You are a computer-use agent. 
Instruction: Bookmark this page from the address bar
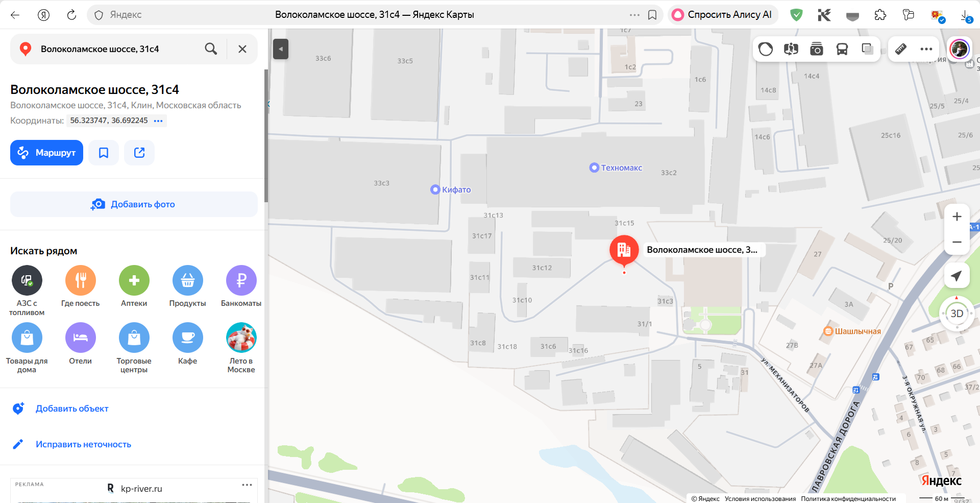coord(652,15)
